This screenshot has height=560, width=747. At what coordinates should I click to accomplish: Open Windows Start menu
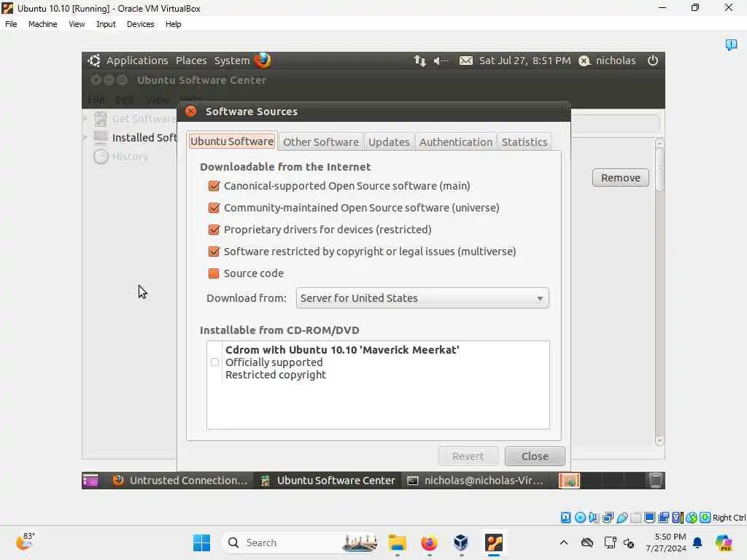point(201,542)
